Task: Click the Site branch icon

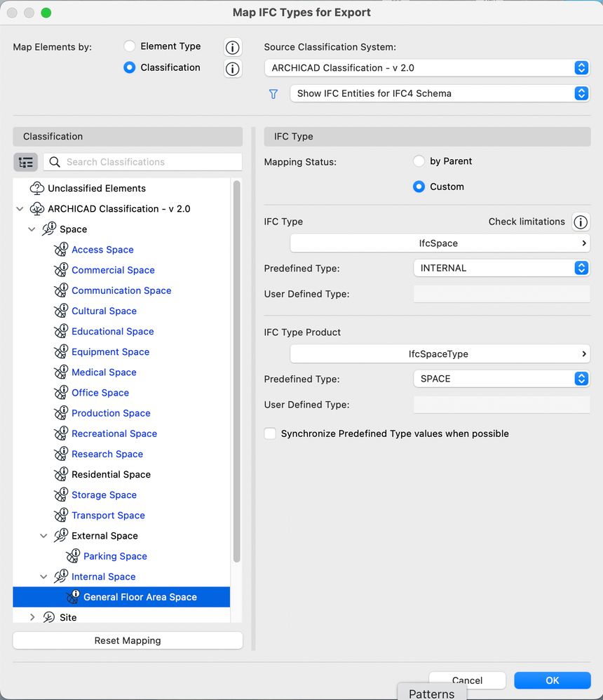Action: click(48, 617)
